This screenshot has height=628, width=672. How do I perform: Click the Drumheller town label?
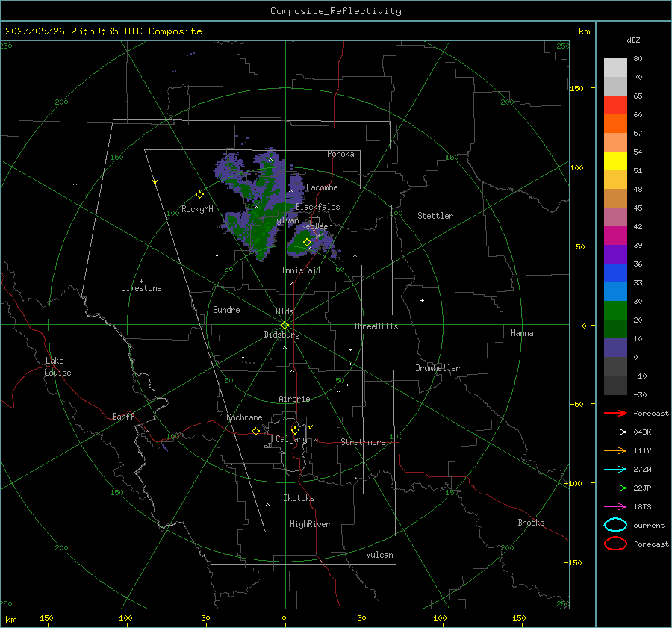coord(438,368)
